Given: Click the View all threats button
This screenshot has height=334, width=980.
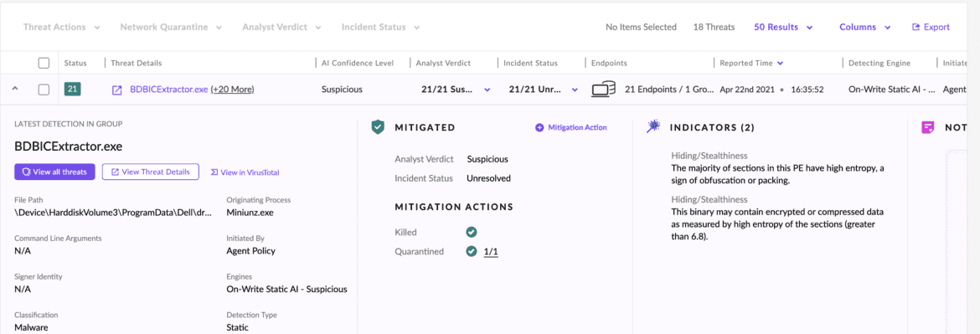Looking at the screenshot, I should click(x=54, y=172).
